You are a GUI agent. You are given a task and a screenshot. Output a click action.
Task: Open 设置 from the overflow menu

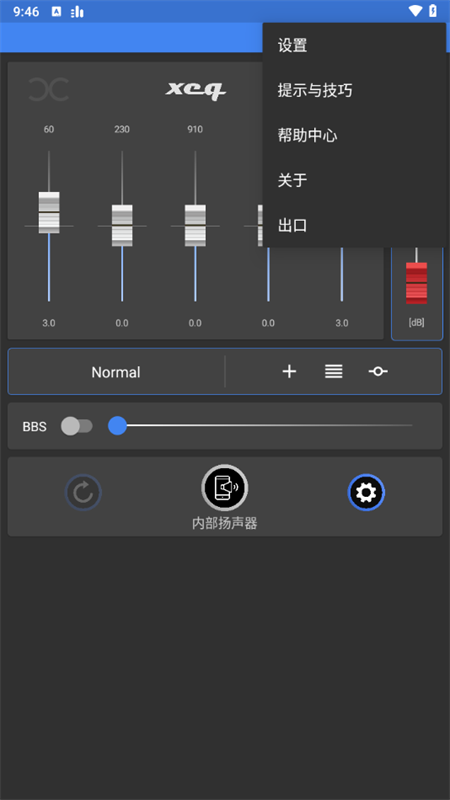point(354,45)
